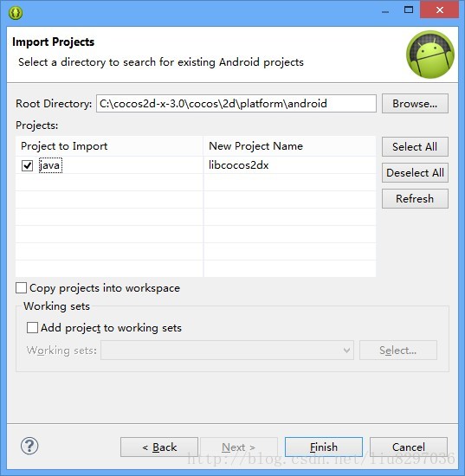The width and height of the screenshot is (465, 476).
Task: Go Back to previous wizard page
Action: tap(159, 447)
